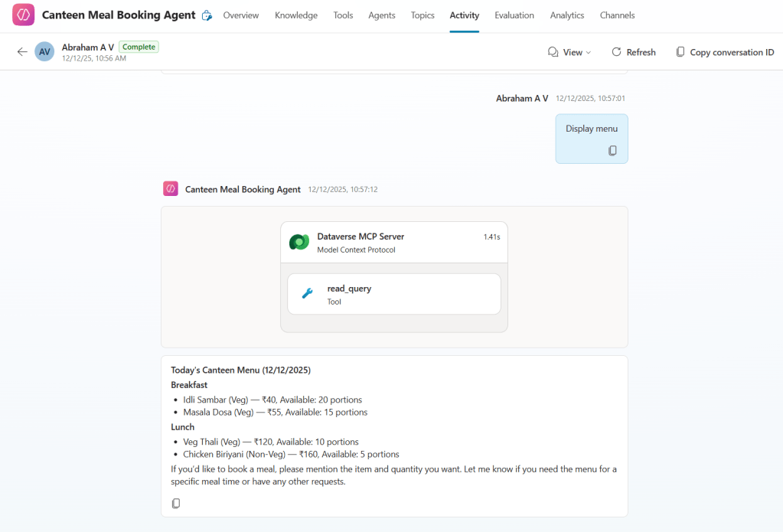Click the Canteen Meal Booking Agent logo icon
The image size is (783, 532).
(24, 15)
